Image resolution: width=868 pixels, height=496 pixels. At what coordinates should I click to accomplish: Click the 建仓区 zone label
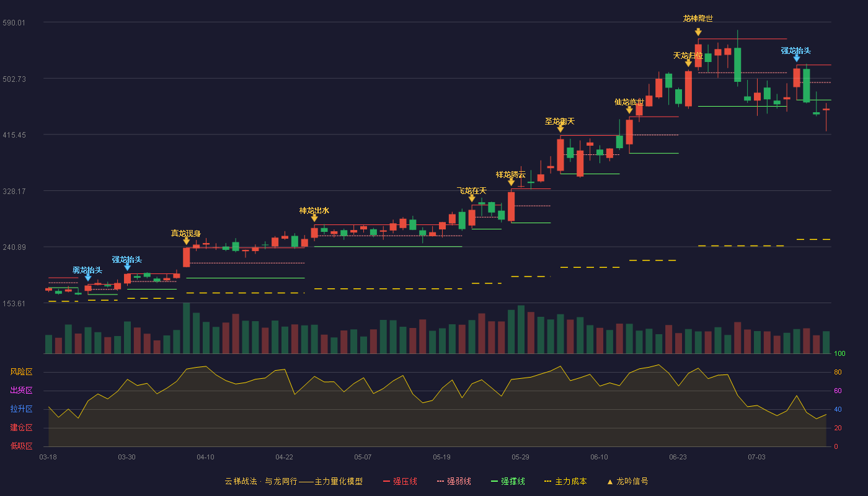click(x=21, y=428)
